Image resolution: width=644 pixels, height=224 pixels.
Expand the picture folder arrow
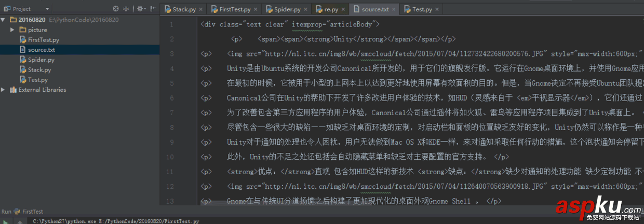12,30
